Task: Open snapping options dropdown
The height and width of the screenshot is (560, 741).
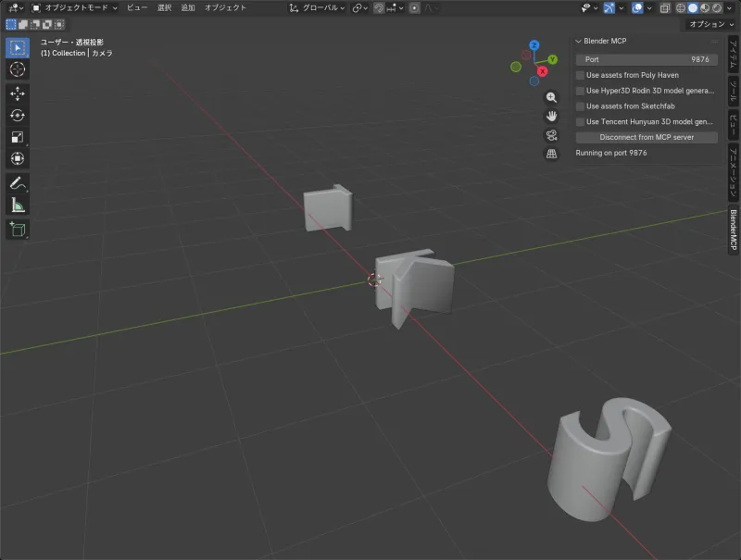Action: [x=395, y=8]
